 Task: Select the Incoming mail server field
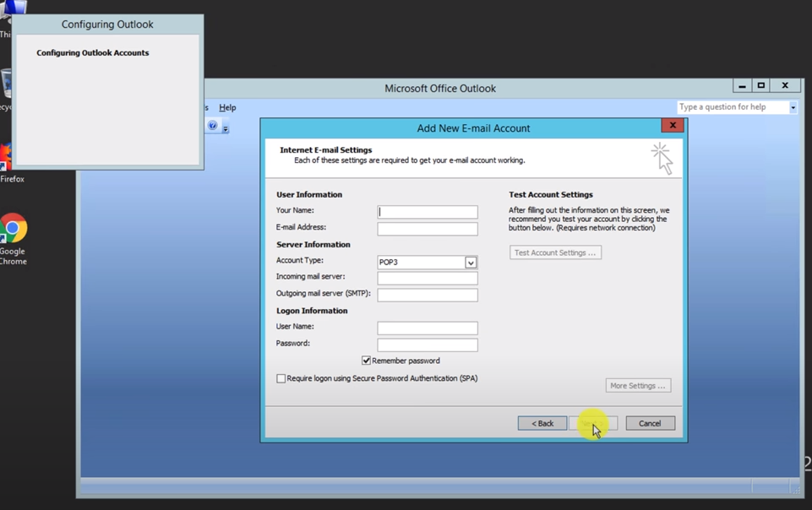pos(428,279)
